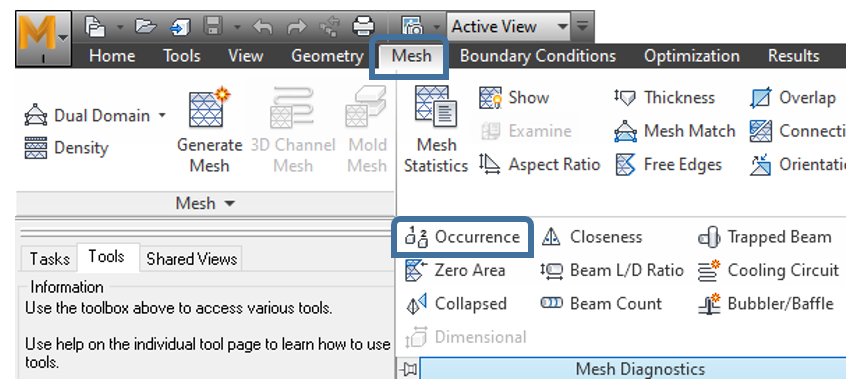Image resolution: width=865 pixels, height=392 pixels.
Task: Select the Occurrence diagnostic
Action: pyautogui.click(x=462, y=237)
